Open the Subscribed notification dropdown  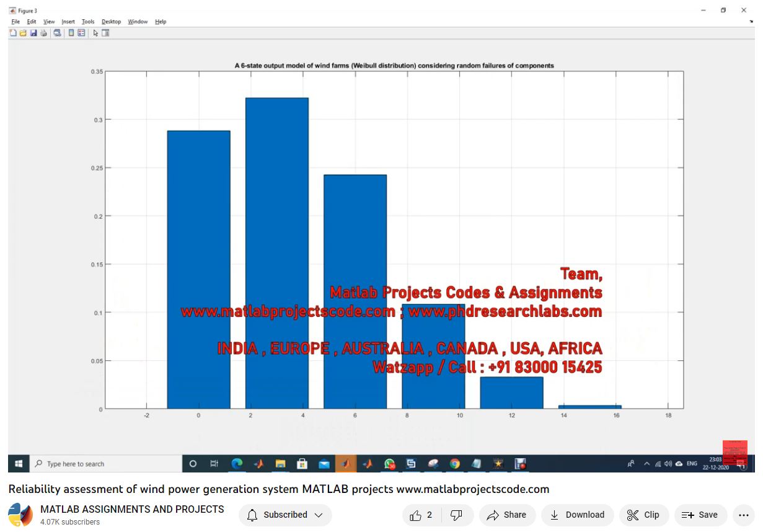[285, 515]
